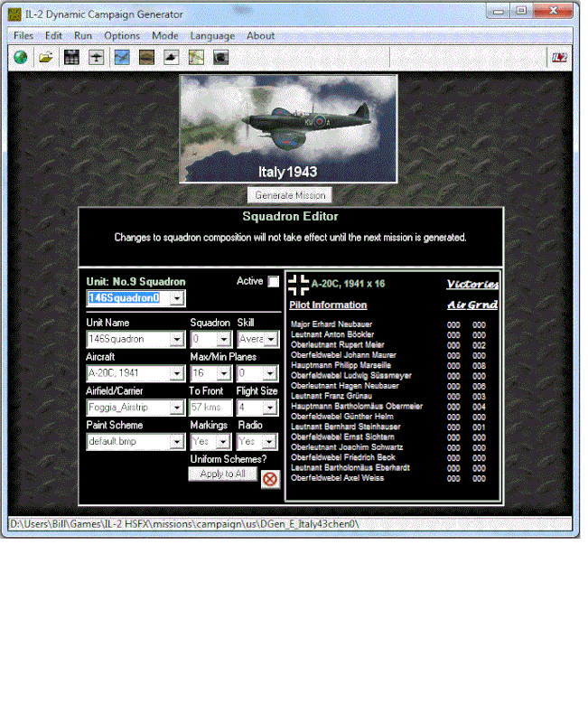The height and width of the screenshot is (723, 588).
Task: Select pilot Leutnant Anton Böckler
Action: (x=332, y=334)
